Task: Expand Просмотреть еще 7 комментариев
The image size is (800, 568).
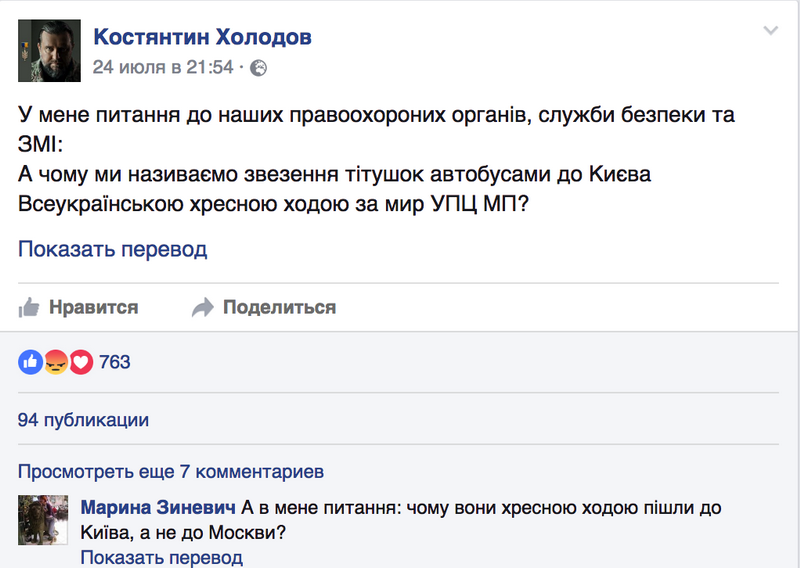Action: (x=171, y=472)
